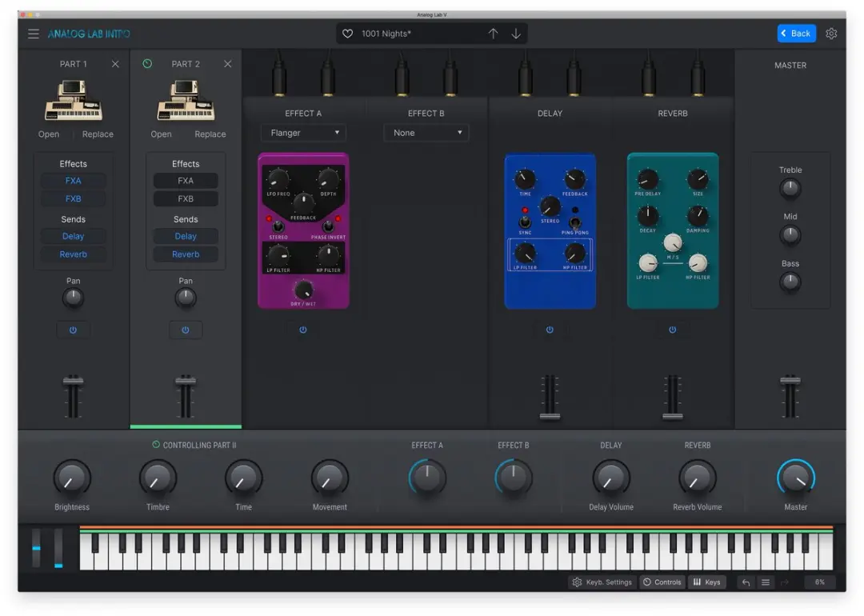Open Effect B type dropdown showing None
The image size is (864, 616).
[426, 133]
